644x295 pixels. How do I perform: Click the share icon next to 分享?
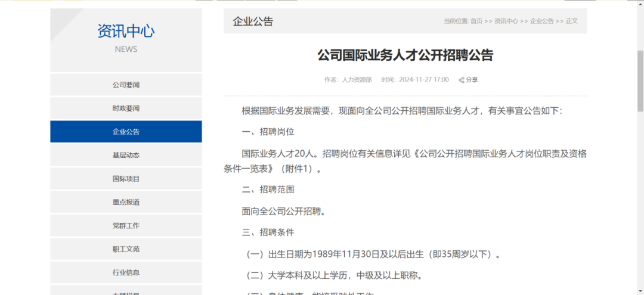point(462,80)
